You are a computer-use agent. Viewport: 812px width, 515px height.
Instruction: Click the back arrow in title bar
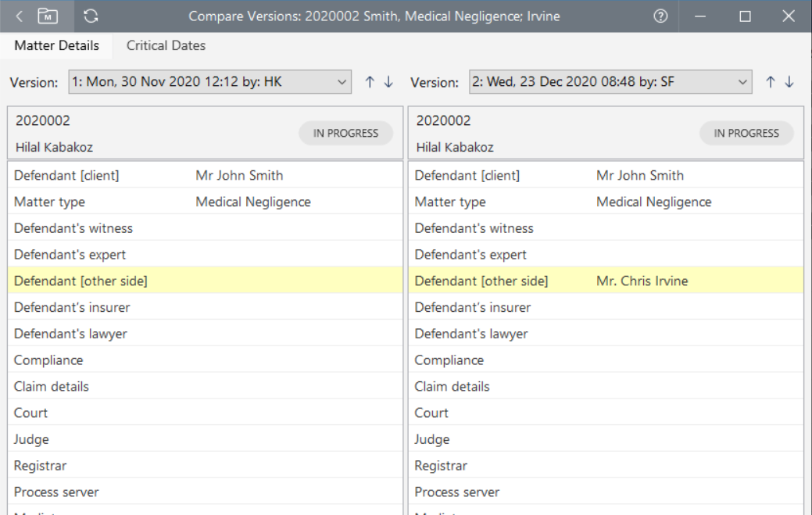20,16
